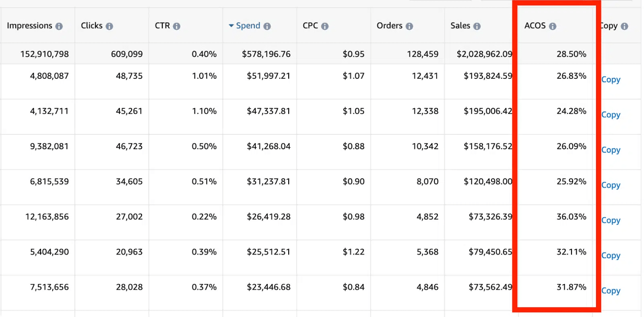Toggle the Spend sort arrow

click(231, 26)
